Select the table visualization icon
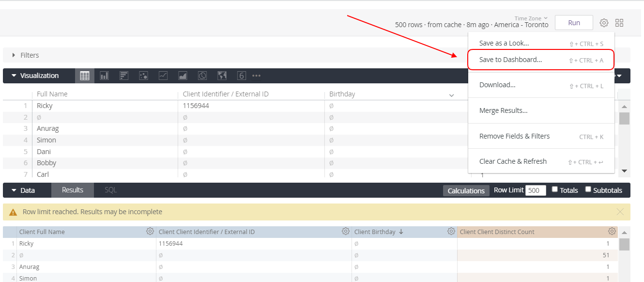 [x=85, y=76]
